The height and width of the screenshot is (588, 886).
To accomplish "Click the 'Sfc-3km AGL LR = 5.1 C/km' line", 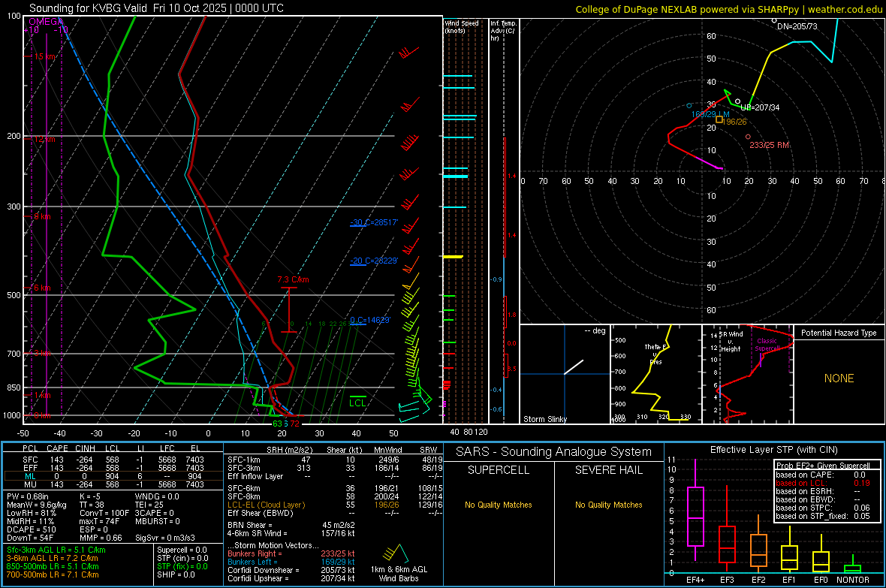I will coord(56,550).
